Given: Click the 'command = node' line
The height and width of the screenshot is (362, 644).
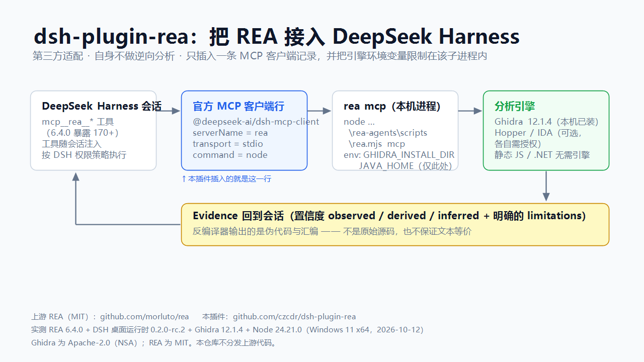Looking at the screenshot, I should pos(230,155).
